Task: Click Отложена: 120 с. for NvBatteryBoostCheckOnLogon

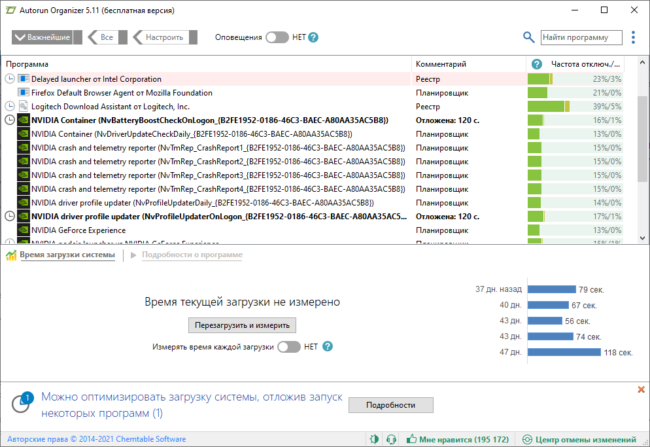Action: pyautogui.click(x=447, y=120)
